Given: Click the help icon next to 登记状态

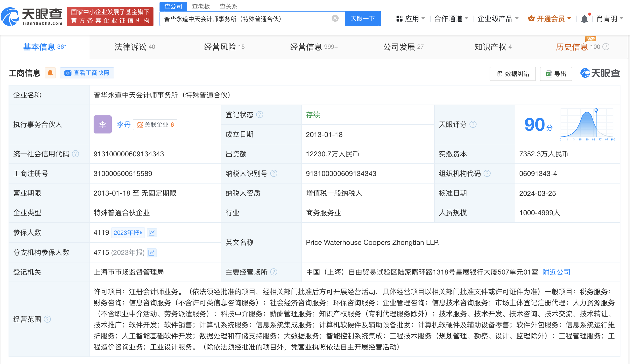Looking at the screenshot, I should 260,115.
